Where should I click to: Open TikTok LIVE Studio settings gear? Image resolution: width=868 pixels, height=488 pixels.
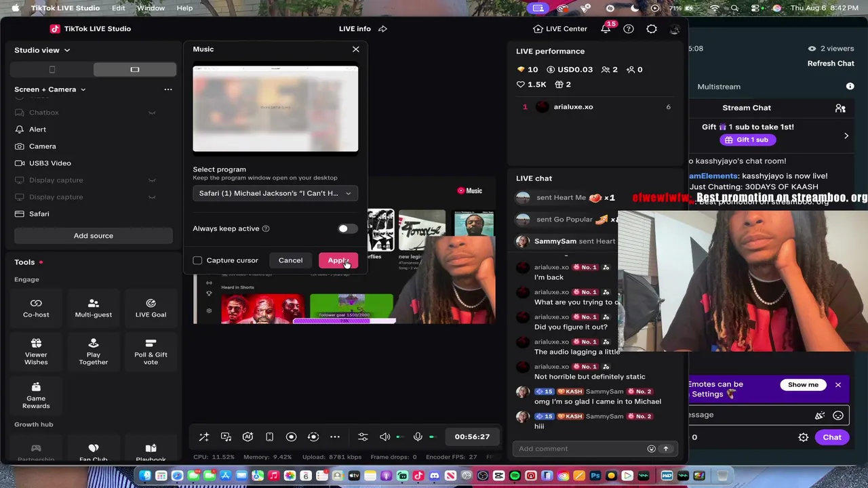[x=652, y=29]
